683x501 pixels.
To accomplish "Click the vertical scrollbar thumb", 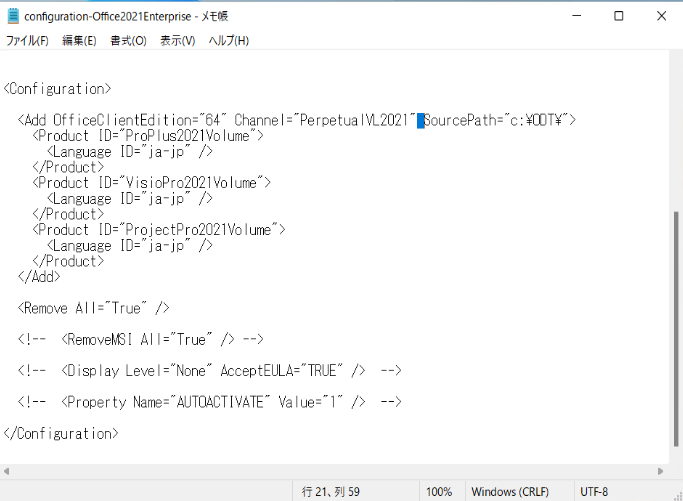I will point(676,329).
